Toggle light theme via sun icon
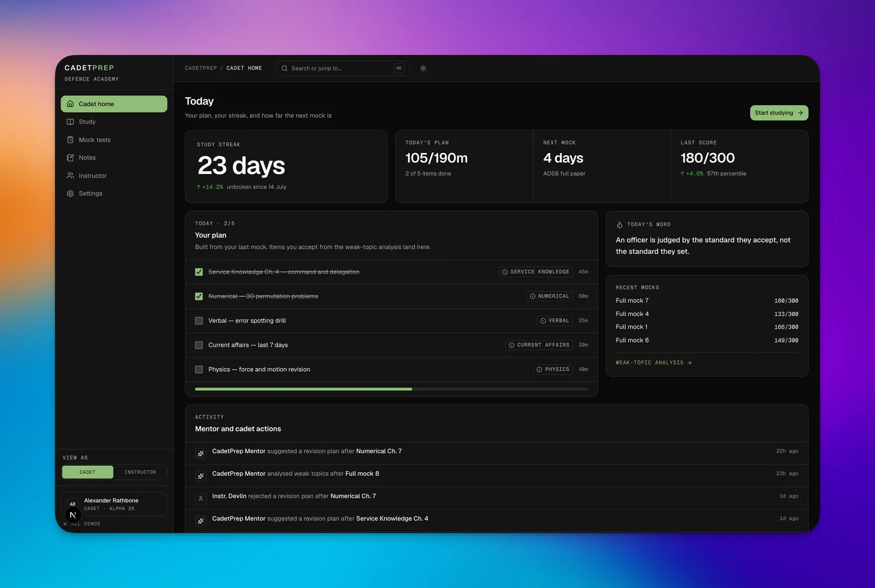Screen dimensions: 875x588 coord(423,69)
